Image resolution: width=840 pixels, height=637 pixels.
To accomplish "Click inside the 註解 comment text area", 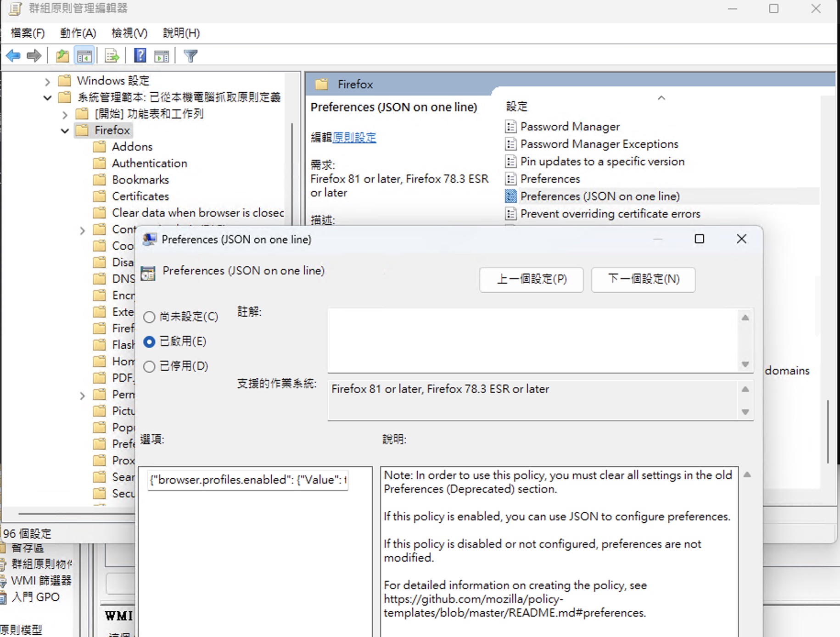I will pos(533,341).
